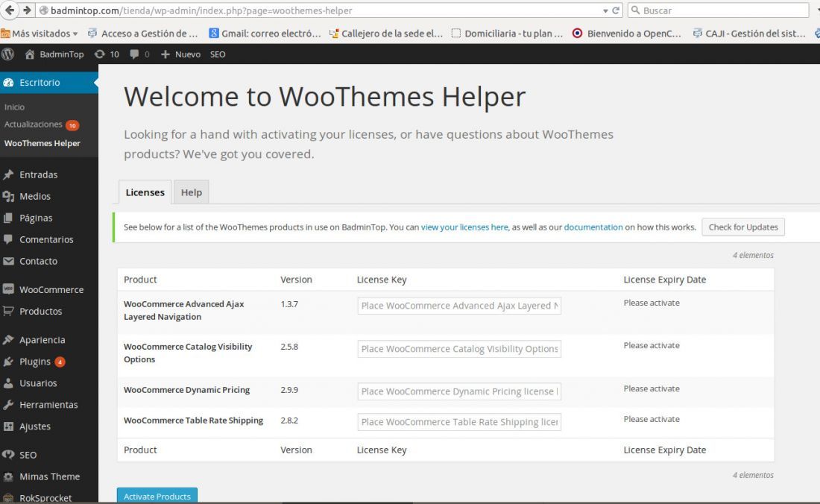Click the Woo icon beside WooCommerce
The image size is (820, 504).
pyautogui.click(x=8, y=289)
